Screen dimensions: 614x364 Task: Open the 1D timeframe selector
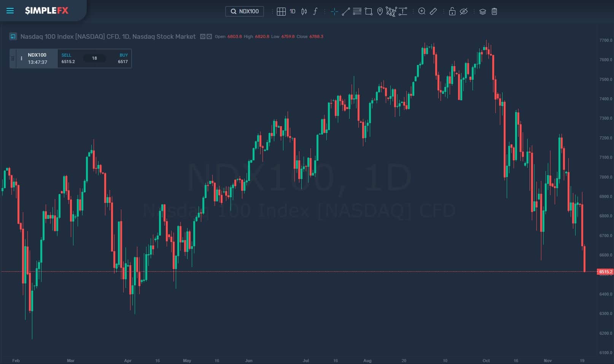293,11
